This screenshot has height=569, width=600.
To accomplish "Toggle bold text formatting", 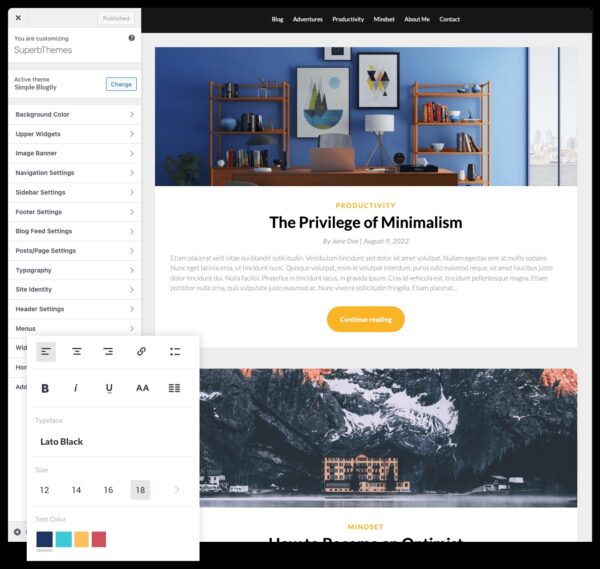I will pyautogui.click(x=45, y=388).
